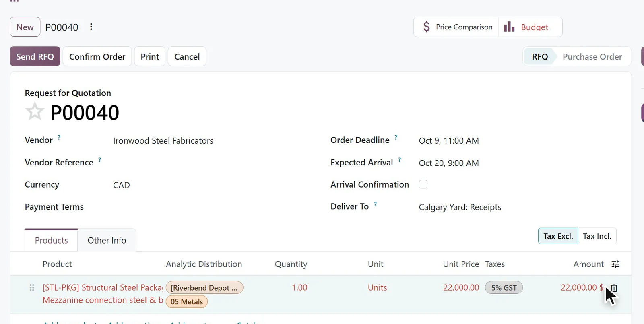The width and height of the screenshot is (644, 324).
Task: Open the 5% GST tax tag
Action: (x=504, y=288)
